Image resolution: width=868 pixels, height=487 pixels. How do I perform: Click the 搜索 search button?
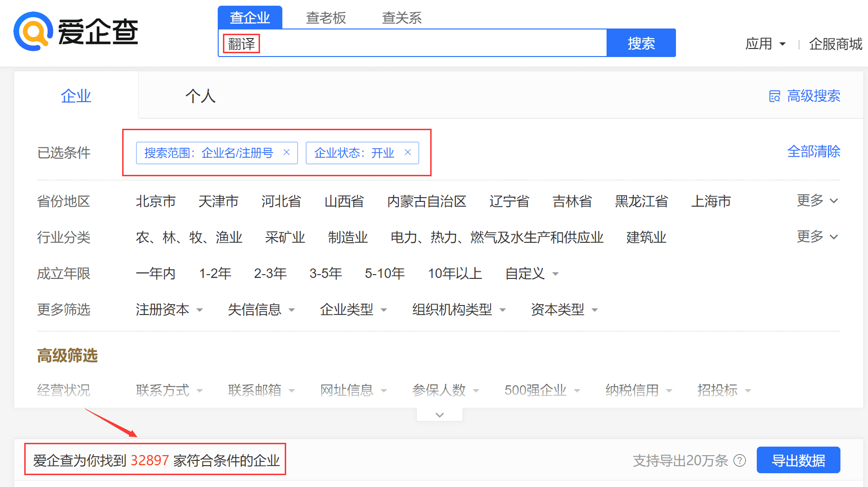pos(641,43)
